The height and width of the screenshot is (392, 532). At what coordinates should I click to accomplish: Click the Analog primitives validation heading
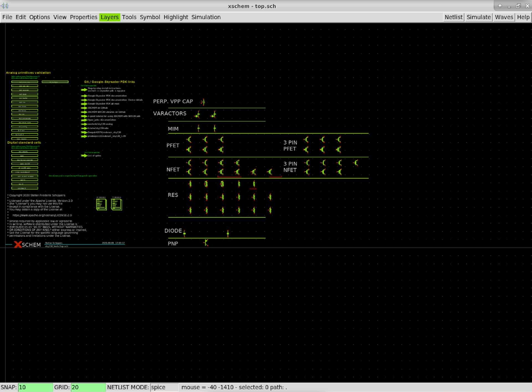[x=28, y=73]
